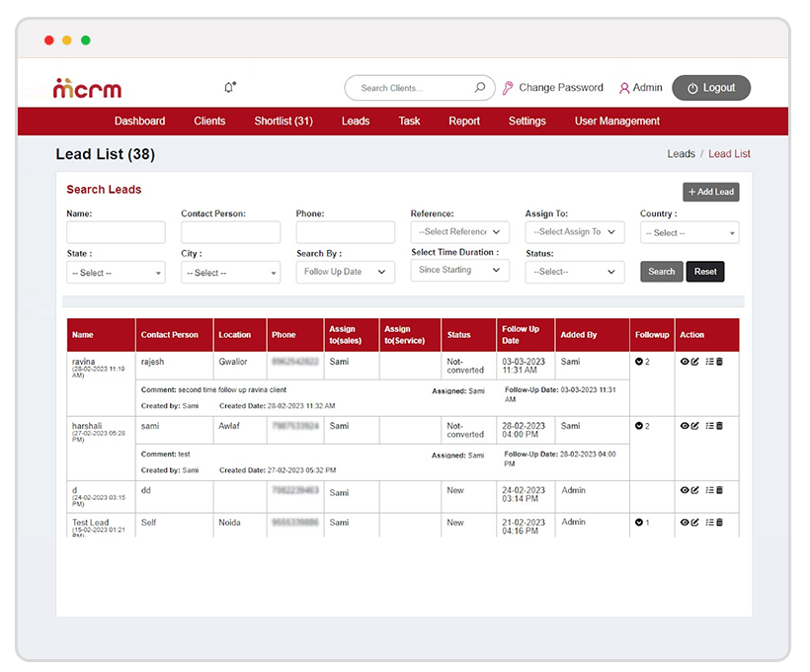This screenshot has width=810, height=672.
Task: Open the Select Reference dropdown
Action: click(x=459, y=232)
